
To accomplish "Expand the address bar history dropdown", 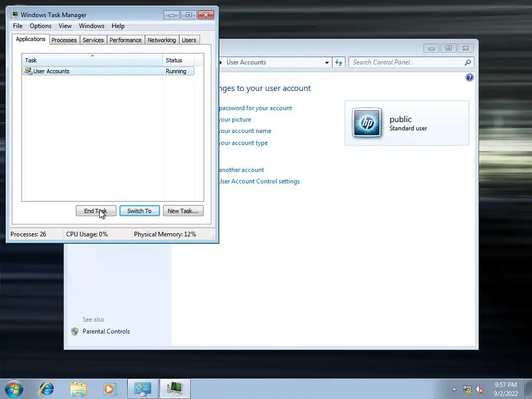I will (x=327, y=62).
